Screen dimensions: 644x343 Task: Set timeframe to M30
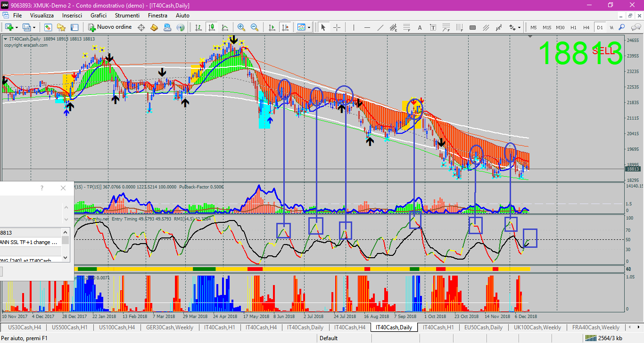(560, 27)
